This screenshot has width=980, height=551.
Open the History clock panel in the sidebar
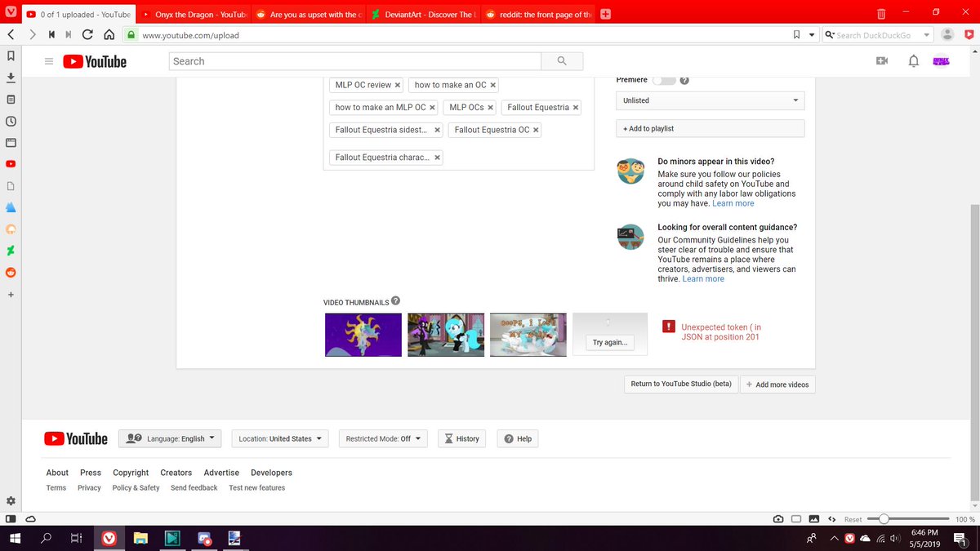11,121
